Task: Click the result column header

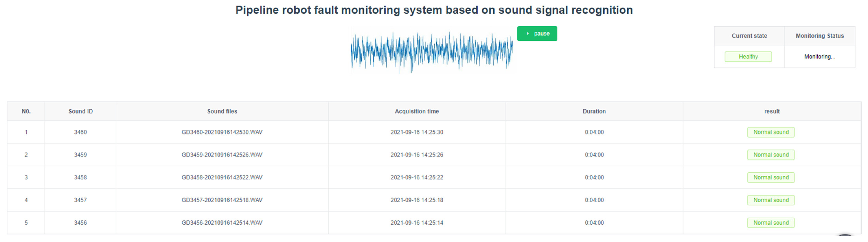Action: (772, 111)
